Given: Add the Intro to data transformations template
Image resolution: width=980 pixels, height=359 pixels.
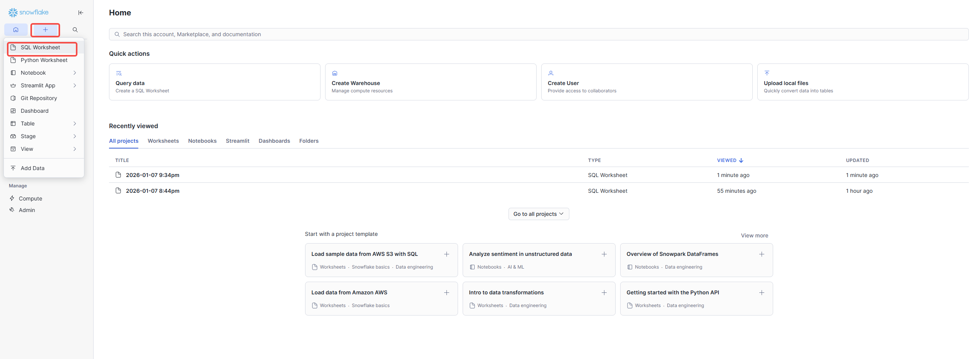Looking at the screenshot, I should pos(604,293).
